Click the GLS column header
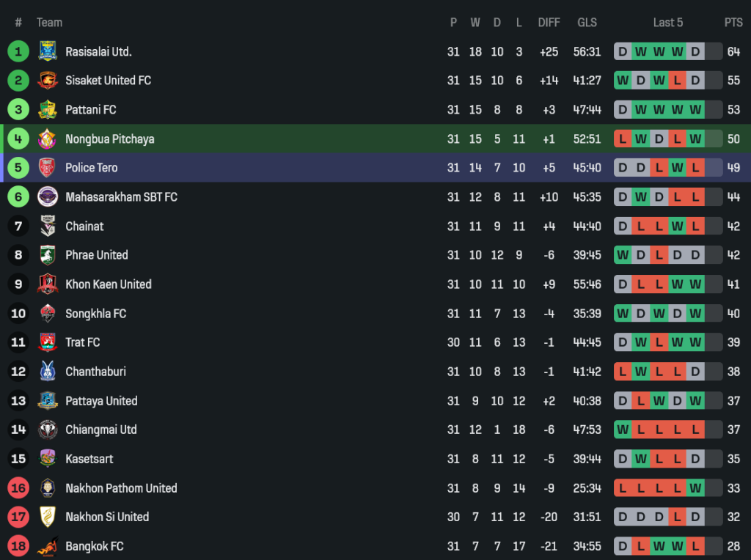This screenshot has width=751, height=560. (x=587, y=23)
